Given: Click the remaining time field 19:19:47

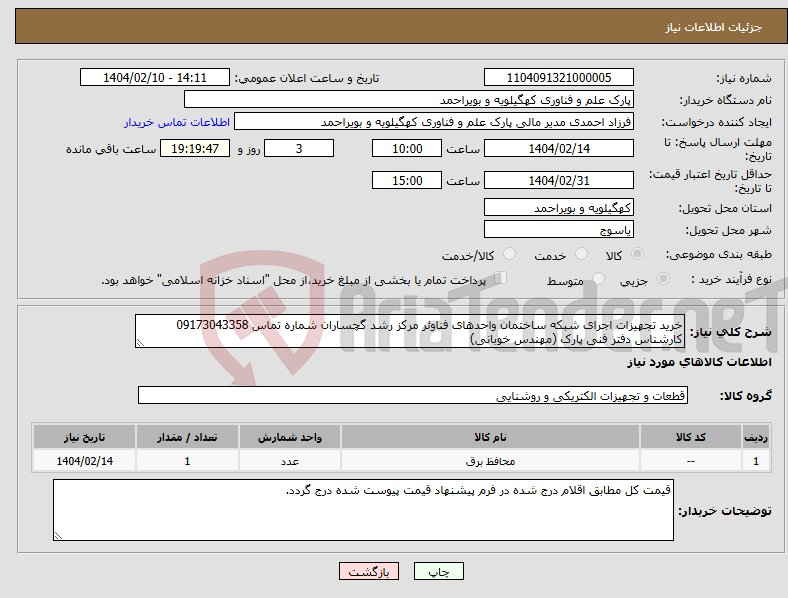Looking at the screenshot, I should (195, 148).
